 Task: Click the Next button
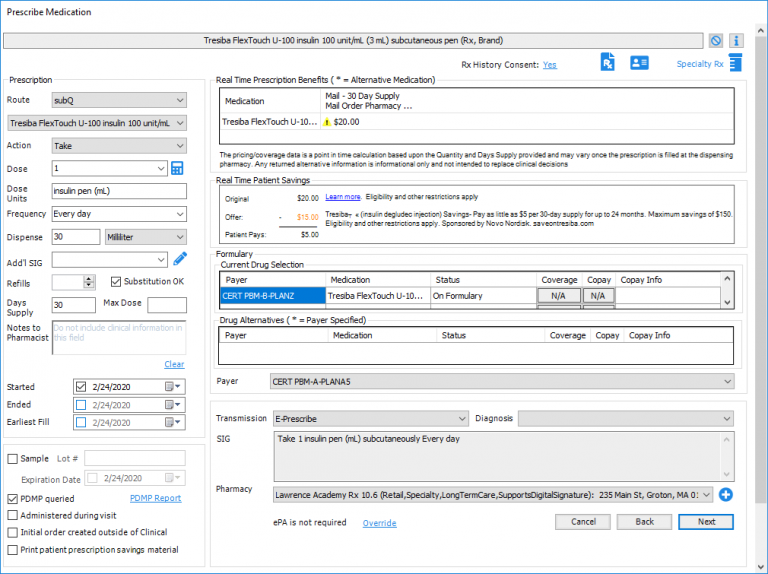tap(705, 522)
